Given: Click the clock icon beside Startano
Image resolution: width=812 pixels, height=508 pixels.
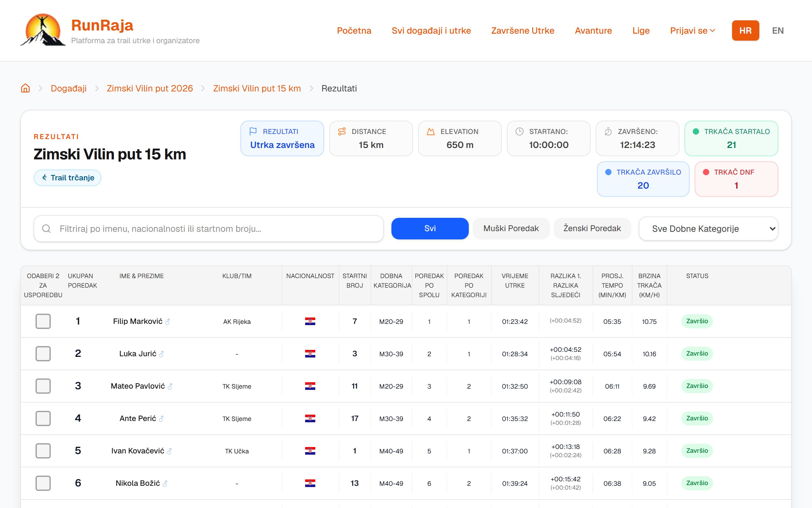Looking at the screenshot, I should coord(520,131).
